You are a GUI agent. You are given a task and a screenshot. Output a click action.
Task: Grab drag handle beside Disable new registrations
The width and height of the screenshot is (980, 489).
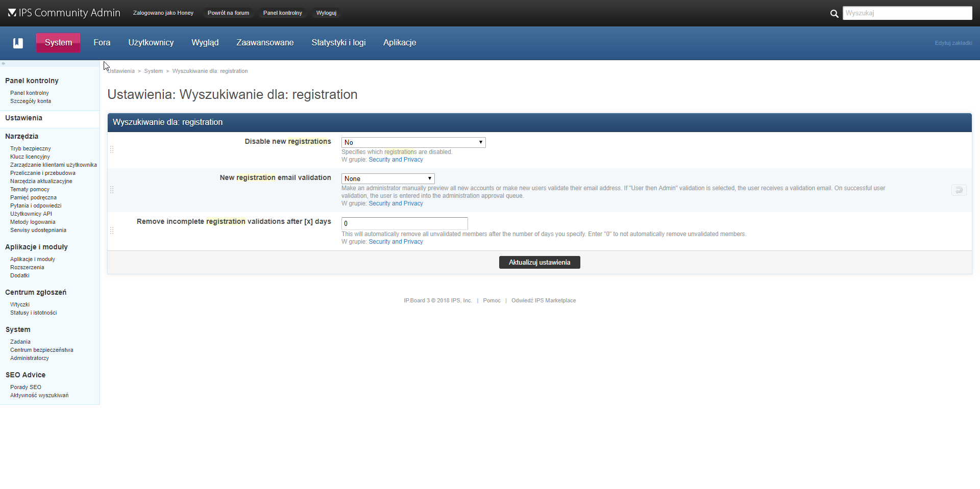click(112, 149)
